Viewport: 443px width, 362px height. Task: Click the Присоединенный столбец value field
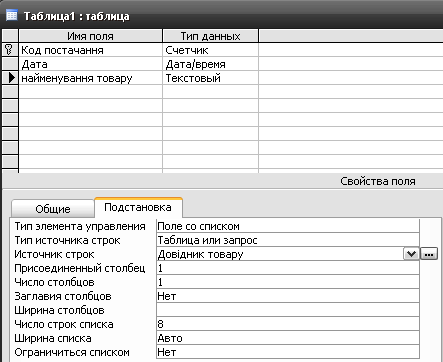(x=288, y=268)
